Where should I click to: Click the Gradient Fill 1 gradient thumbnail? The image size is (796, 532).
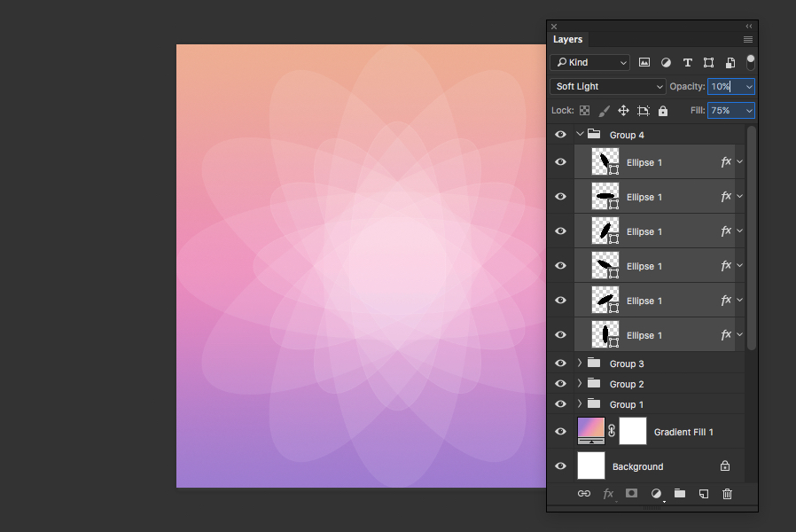pyautogui.click(x=591, y=431)
